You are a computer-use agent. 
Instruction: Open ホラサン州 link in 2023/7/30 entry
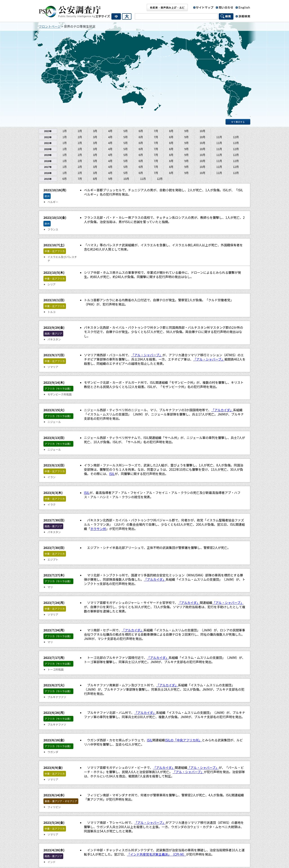point(98,529)
